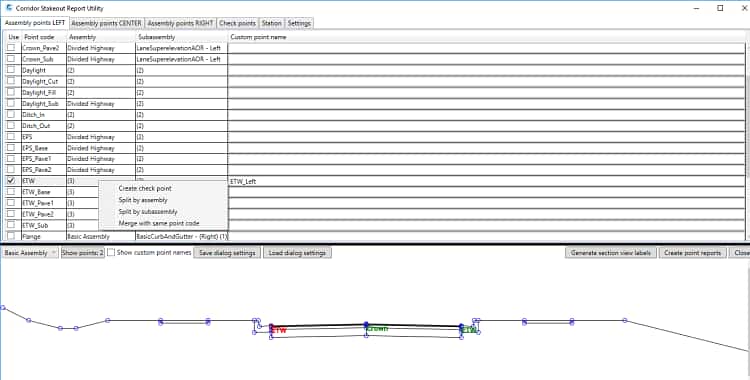This screenshot has height=380, width=750.
Task: Choose Split by assembly from context menu
Action: pyautogui.click(x=143, y=200)
